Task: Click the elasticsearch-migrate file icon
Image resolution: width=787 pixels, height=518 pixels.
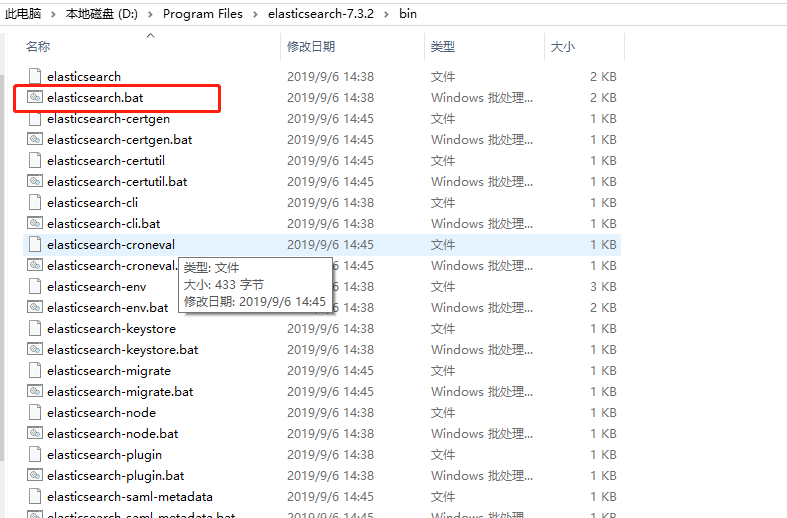Action: [x=35, y=370]
